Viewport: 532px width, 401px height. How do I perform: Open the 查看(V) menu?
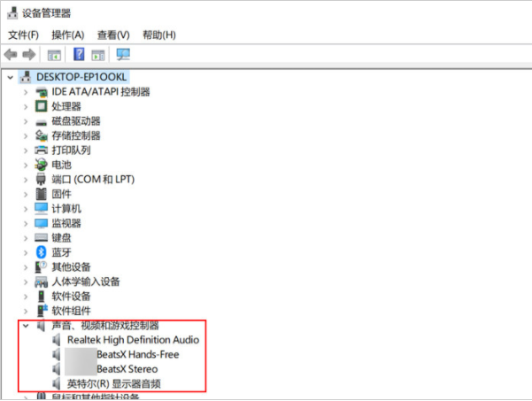tap(112, 35)
